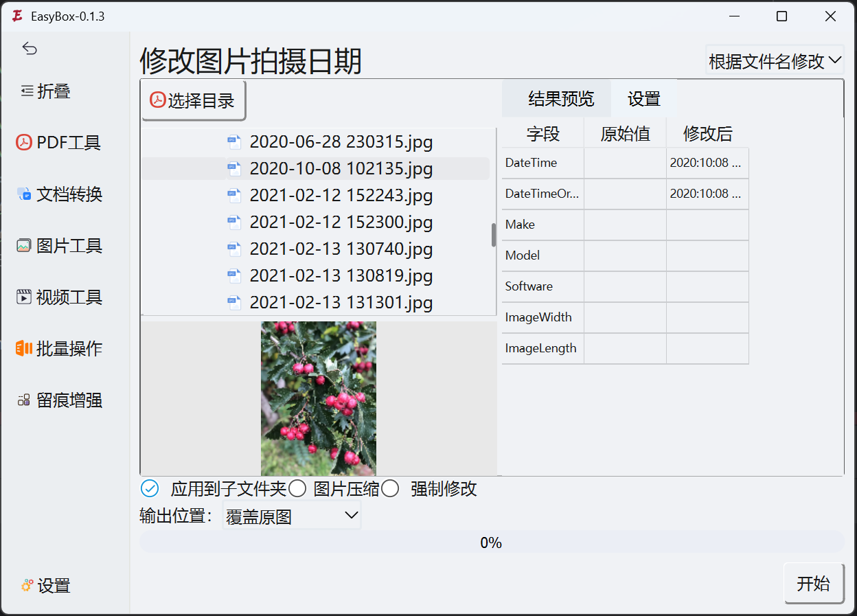The width and height of the screenshot is (857, 616).
Task: Open the PDF工具 sidebar icon
Action: point(24,142)
